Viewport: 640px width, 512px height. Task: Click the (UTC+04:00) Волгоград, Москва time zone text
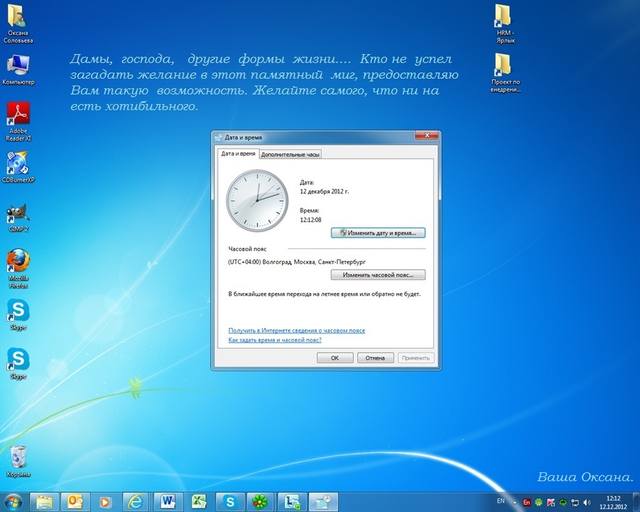(297, 262)
